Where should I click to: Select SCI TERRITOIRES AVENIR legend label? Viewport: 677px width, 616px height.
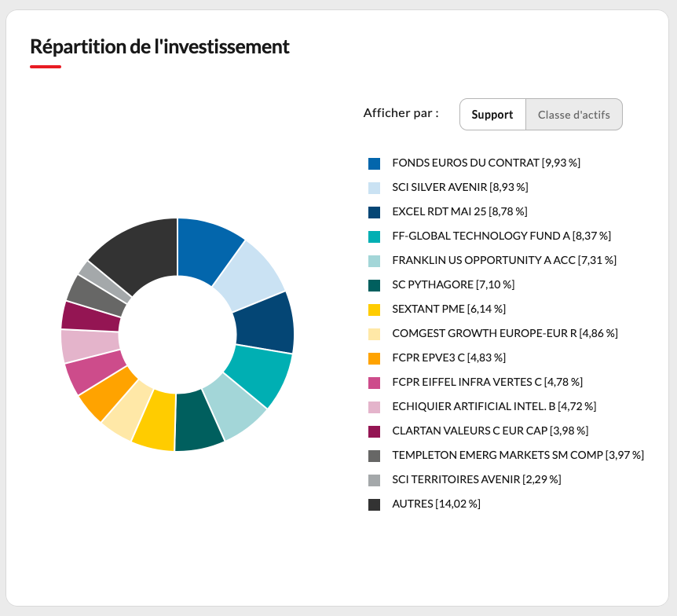pos(476,479)
